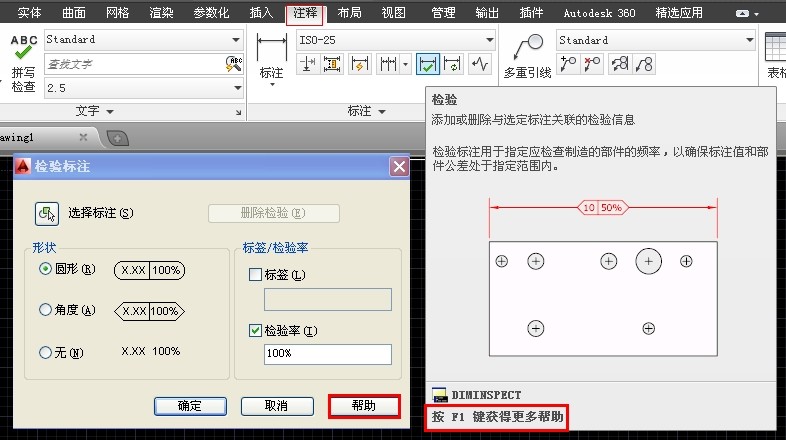Open the 注释 ribbon tab
Viewport: 786px width, 440px height.
click(305, 14)
